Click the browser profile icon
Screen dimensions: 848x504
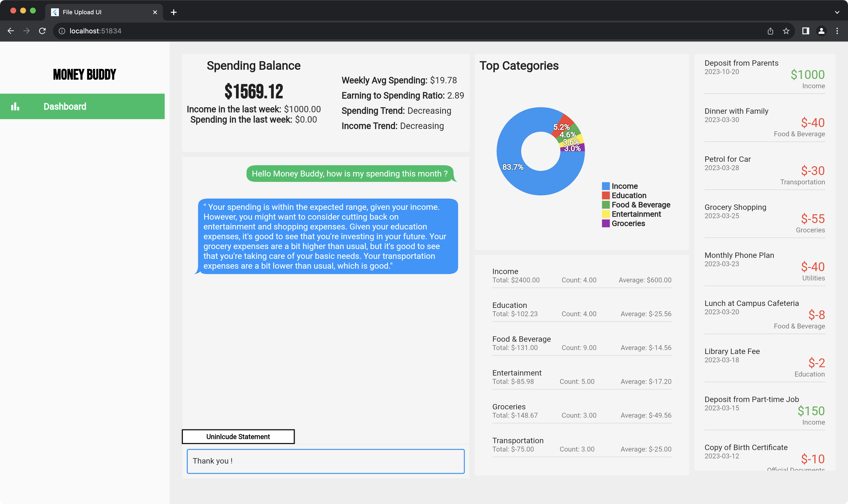[821, 31]
